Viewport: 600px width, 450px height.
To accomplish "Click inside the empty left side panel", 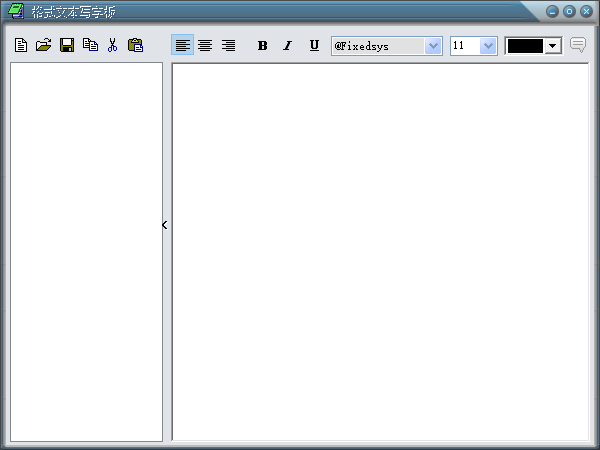I will [x=86, y=250].
